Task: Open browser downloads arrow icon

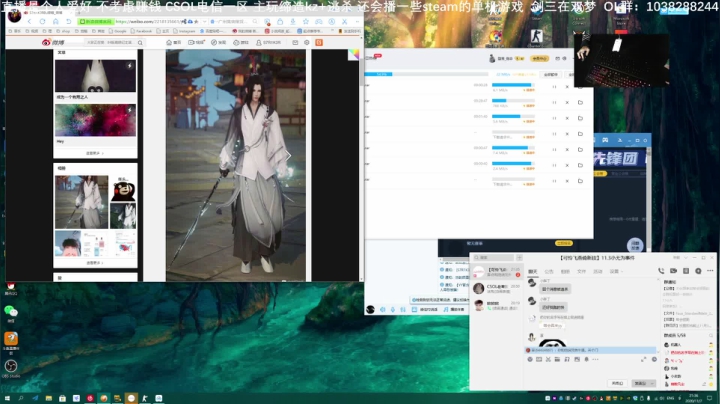Action: tap(293, 22)
